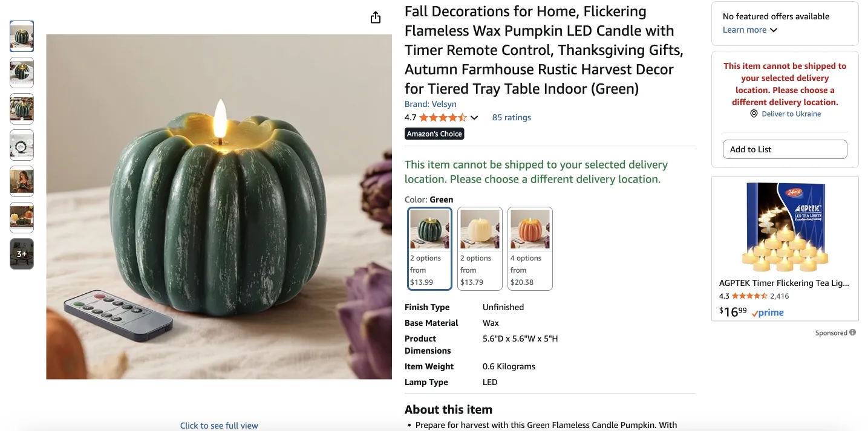The width and height of the screenshot is (868, 431).
Task: Click the Amazon's Choice badge
Action: (434, 134)
